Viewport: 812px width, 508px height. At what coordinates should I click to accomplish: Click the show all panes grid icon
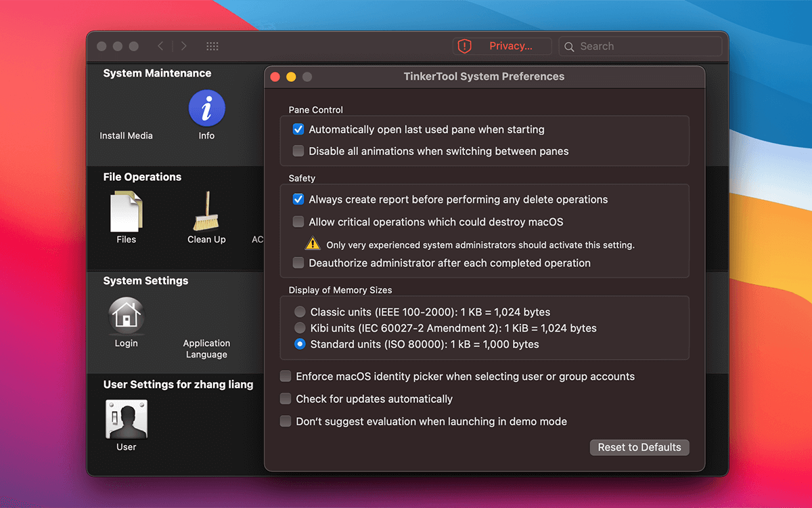pos(212,46)
